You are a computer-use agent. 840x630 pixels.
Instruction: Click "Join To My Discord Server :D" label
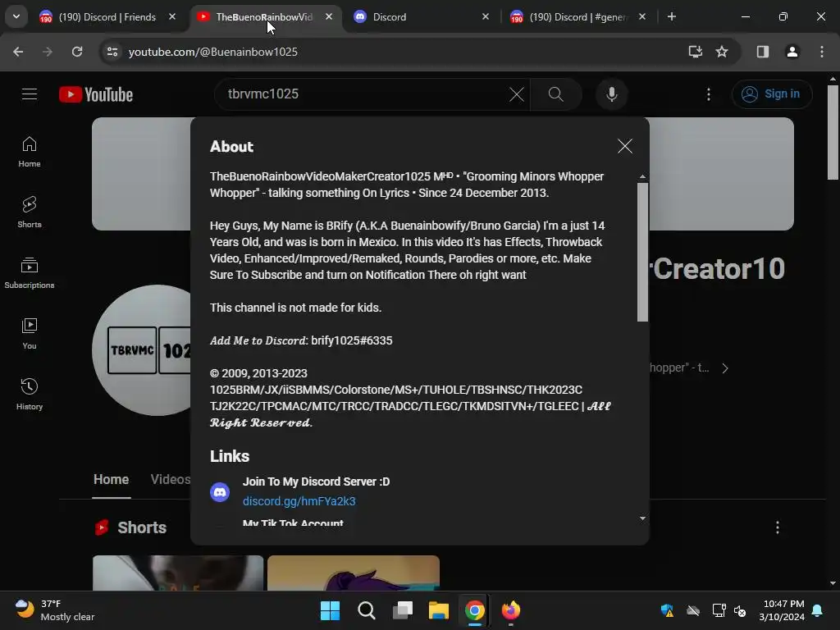click(316, 482)
